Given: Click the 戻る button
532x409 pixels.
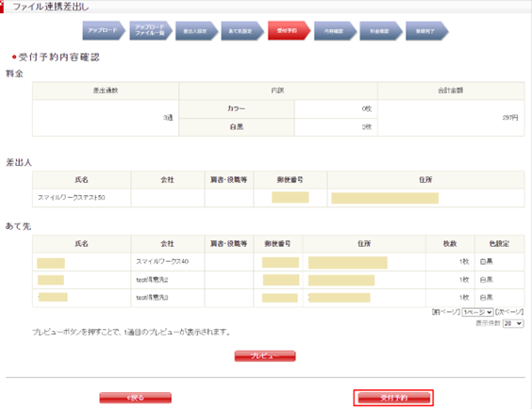Looking at the screenshot, I should (136, 398).
